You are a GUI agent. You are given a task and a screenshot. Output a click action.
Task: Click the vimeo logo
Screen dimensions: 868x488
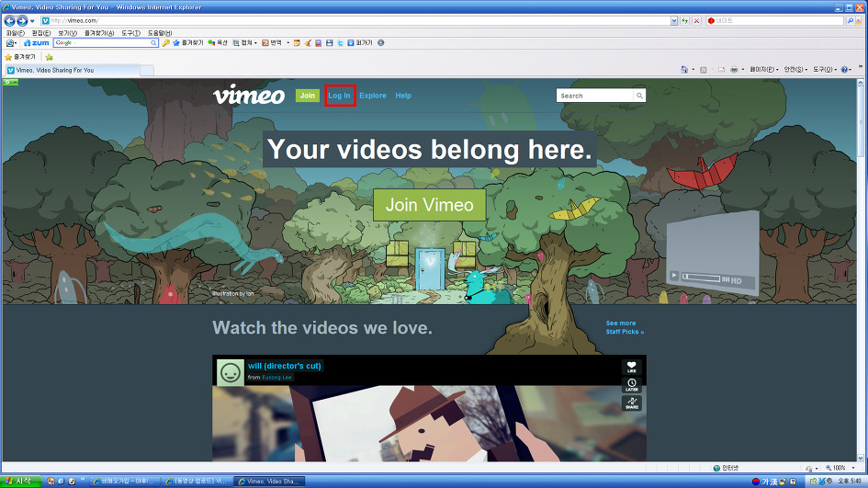pyautogui.click(x=249, y=95)
